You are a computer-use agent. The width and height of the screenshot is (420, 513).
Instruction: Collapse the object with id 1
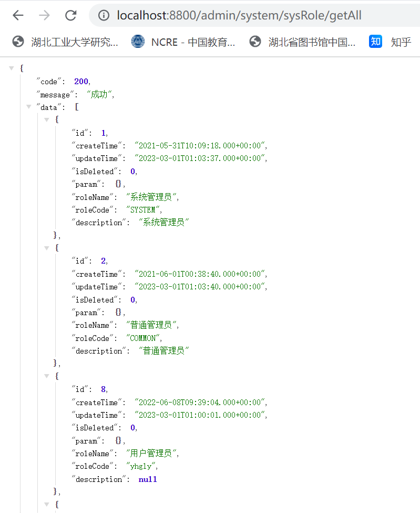46,120
